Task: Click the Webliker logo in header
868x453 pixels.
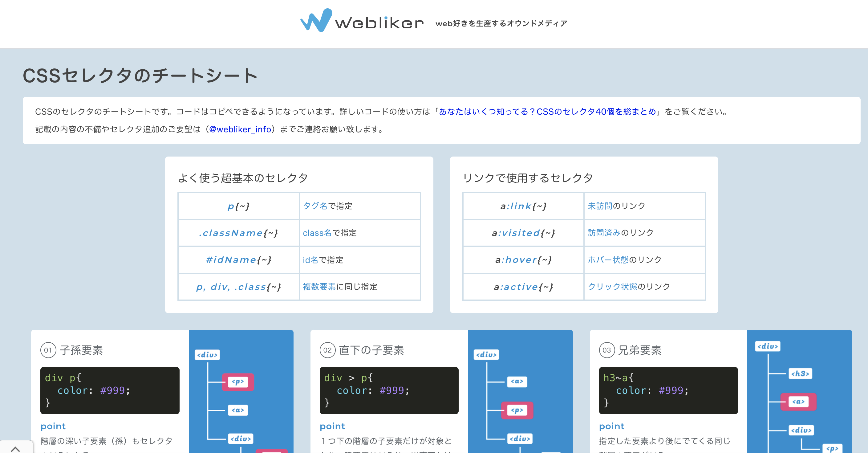Action: coord(362,21)
